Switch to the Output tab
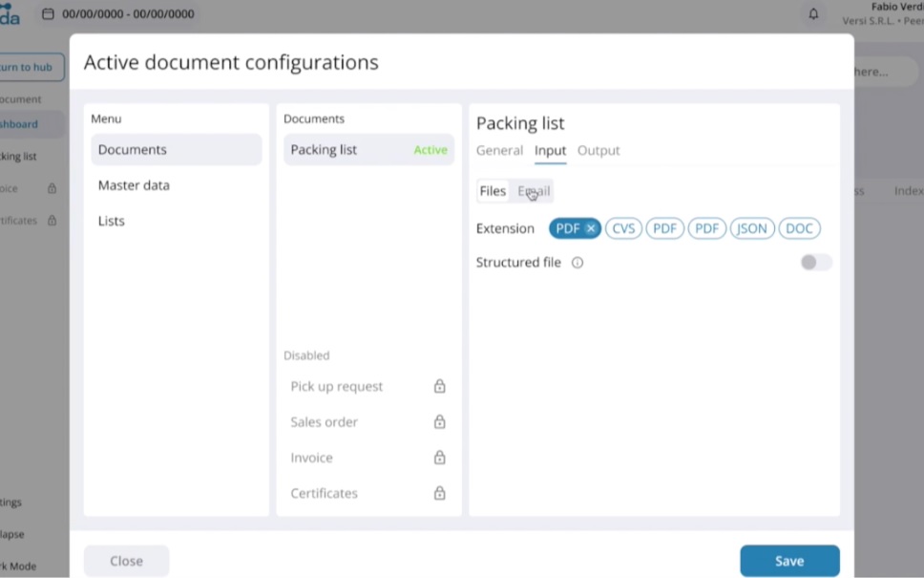The height and width of the screenshot is (578, 924). pos(598,151)
